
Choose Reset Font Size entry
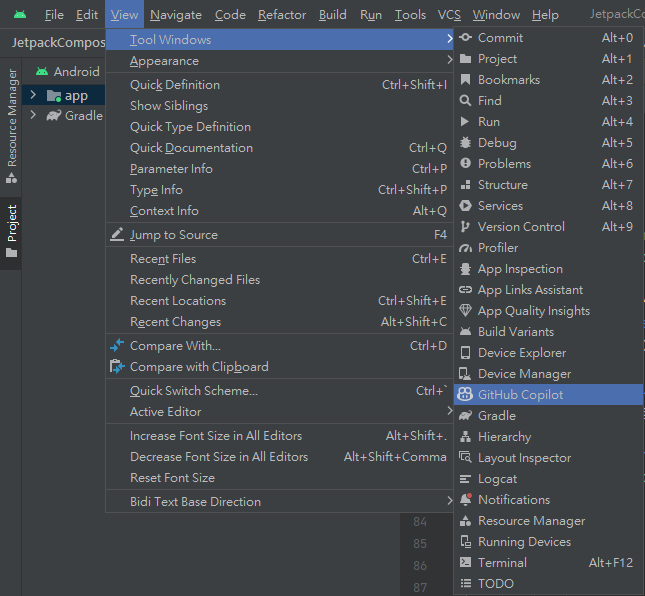click(279, 478)
